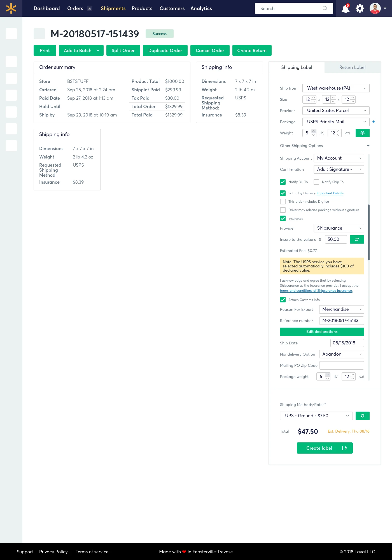Click the Mailing PO Zip Code field
The image size is (392, 560).
click(341, 365)
